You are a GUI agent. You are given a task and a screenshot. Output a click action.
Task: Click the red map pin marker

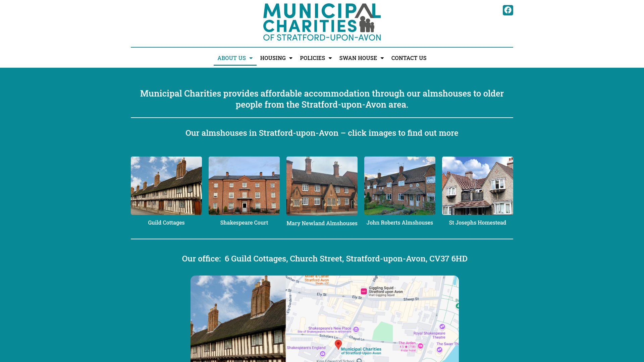coord(338,345)
